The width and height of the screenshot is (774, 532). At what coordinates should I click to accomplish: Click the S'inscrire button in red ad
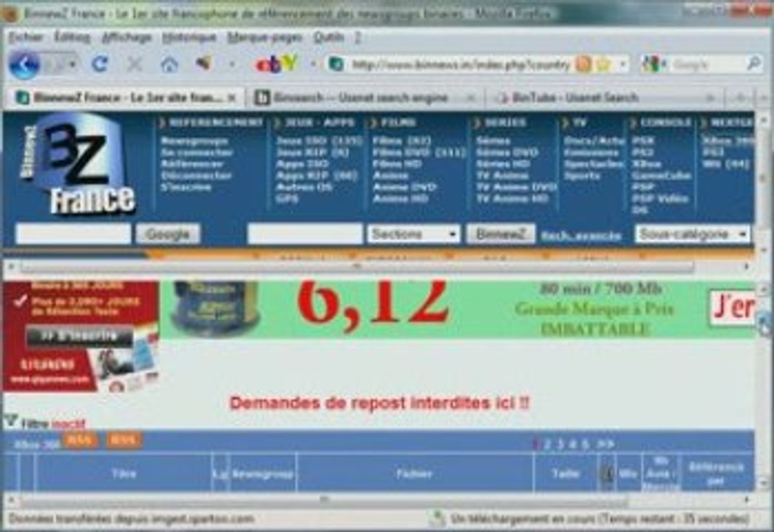[79, 336]
